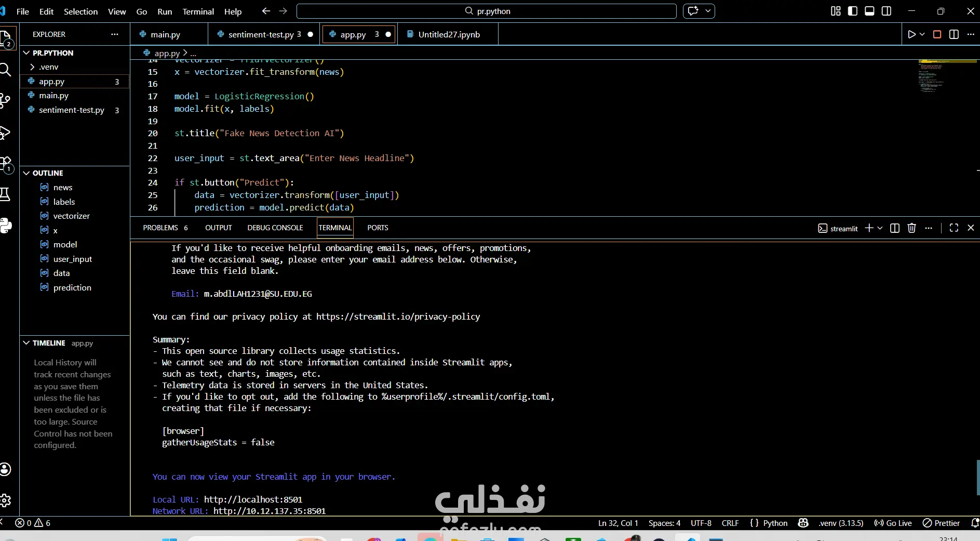Show the PROBLEMS panel tab
Screen dimensions: 980x541
(165, 228)
